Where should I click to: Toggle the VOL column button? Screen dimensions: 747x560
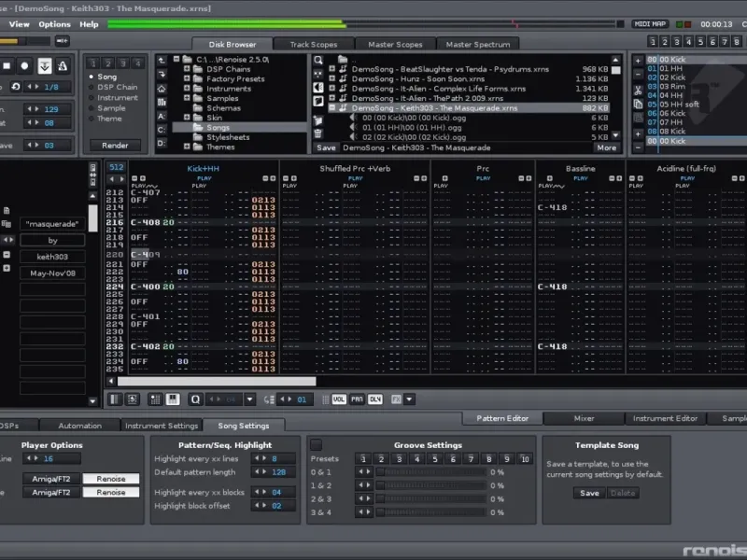[x=338, y=399]
